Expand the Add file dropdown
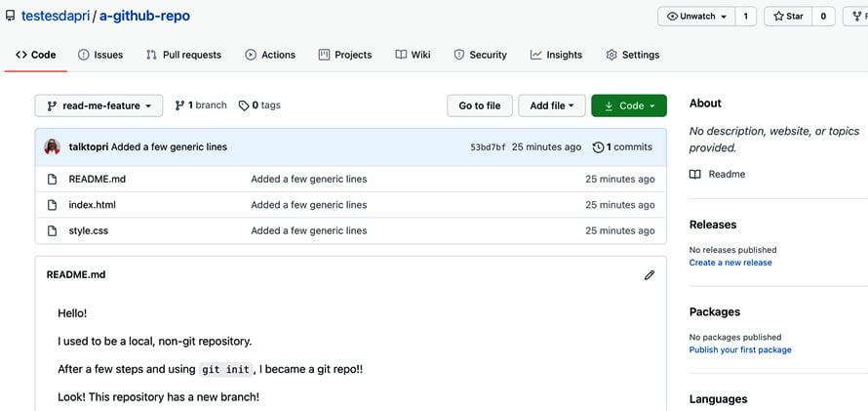The width and height of the screenshot is (868, 411). point(551,105)
